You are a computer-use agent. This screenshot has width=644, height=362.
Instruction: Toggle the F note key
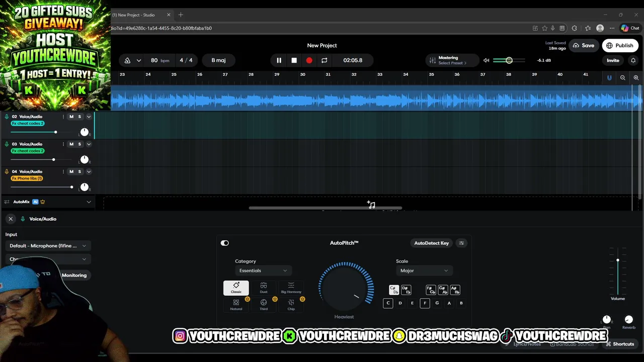tap(425, 303)
